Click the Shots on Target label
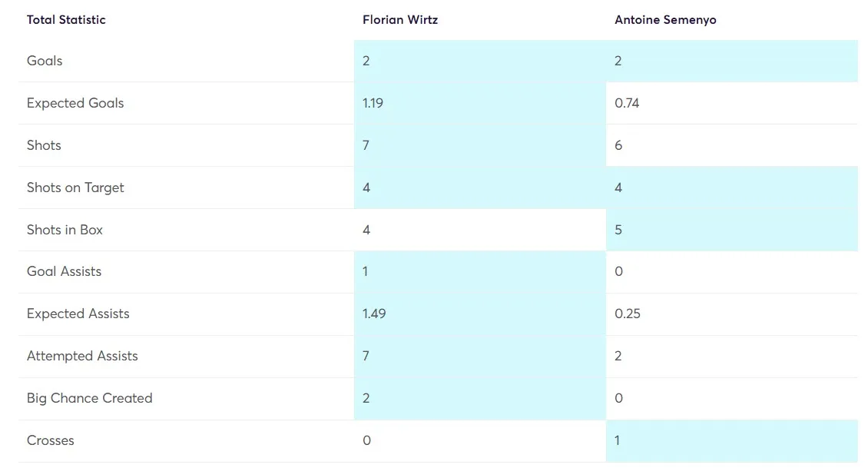The width and height of the screenshot is (868, 468). tap(75, 188)
